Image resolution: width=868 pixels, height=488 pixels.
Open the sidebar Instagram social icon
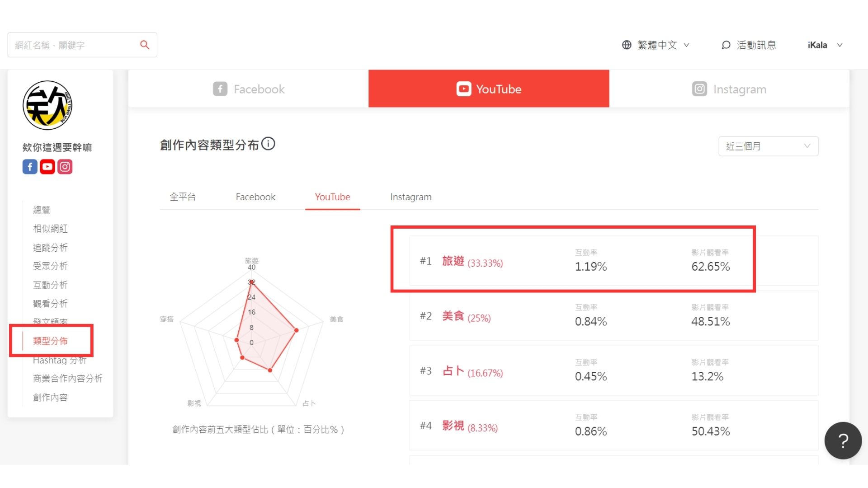(65, 167)
